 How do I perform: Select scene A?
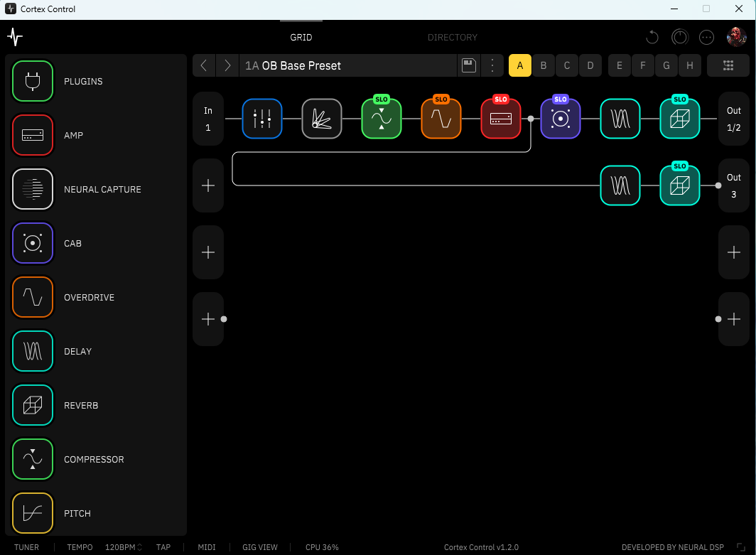(x=520, y=65)
